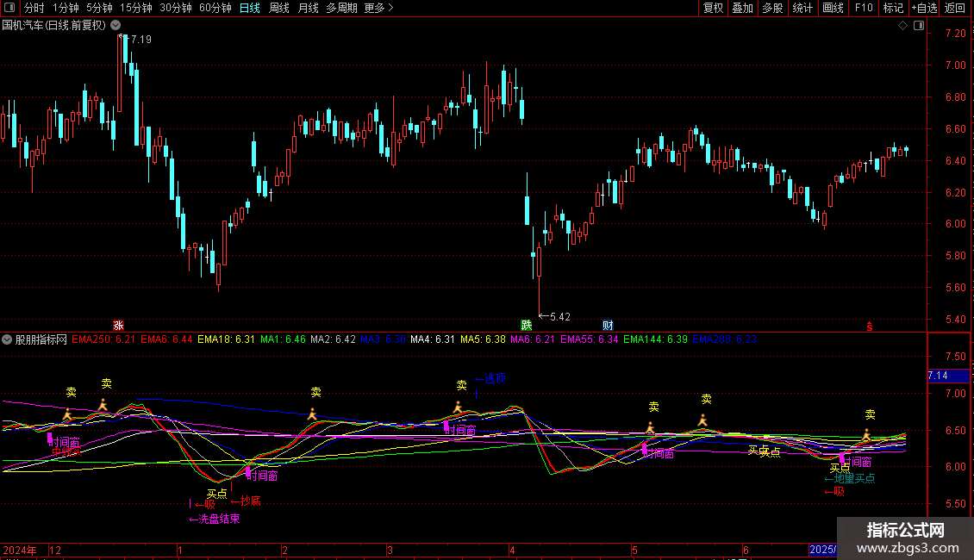Image resolution: width=974 pixels, height=560 pixels.
Task: Select the 周线 weekly tab
Action: [x=279, y=8]
